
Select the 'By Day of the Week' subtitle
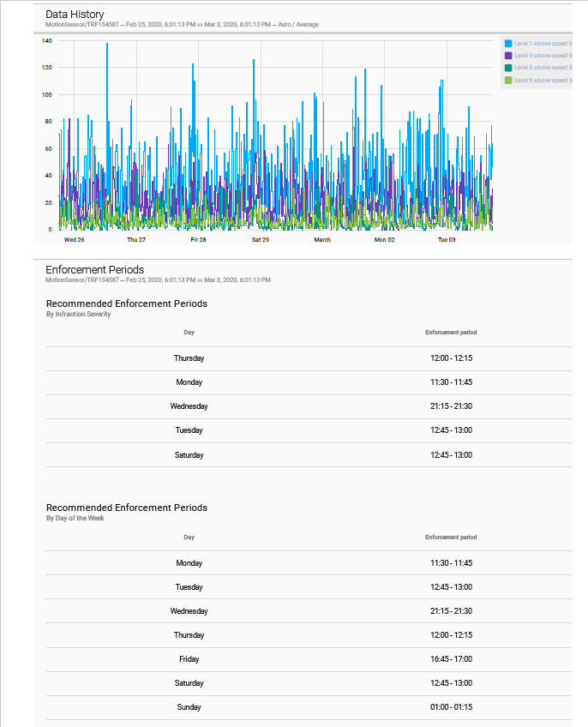coord(75,518)
